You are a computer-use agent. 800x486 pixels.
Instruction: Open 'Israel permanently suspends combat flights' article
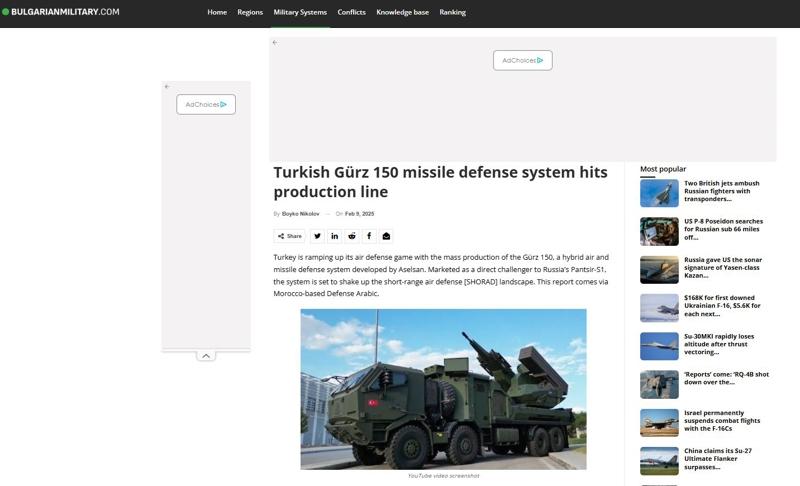click(x=722, y=421)
